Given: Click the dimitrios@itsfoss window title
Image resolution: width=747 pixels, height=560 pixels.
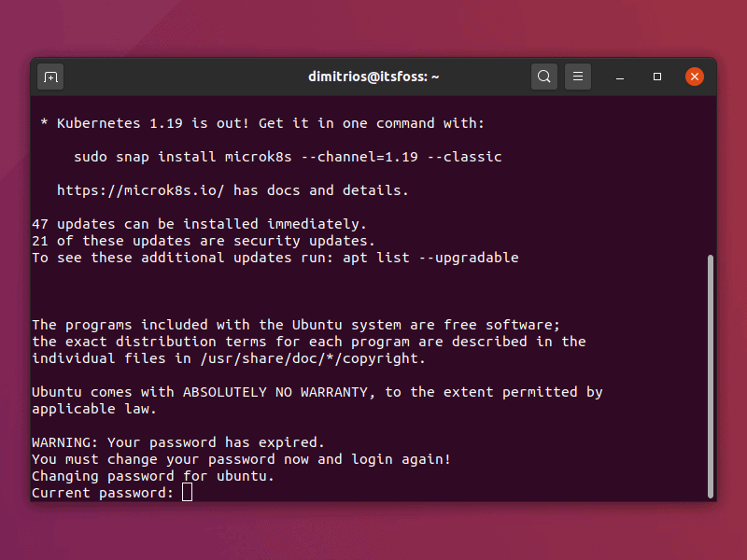Looking at the screenshot, I should point(373,77).
